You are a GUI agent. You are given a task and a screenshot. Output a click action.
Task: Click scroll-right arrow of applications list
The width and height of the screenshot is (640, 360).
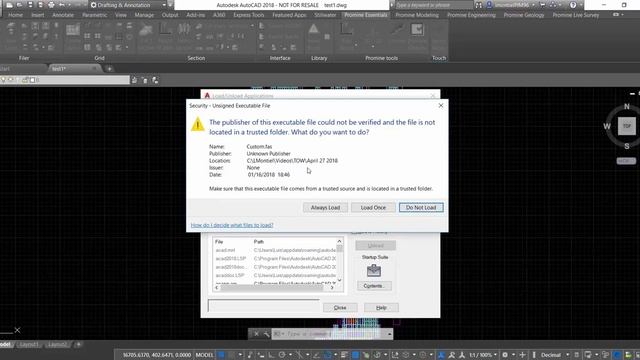click(x=332, y=288)
